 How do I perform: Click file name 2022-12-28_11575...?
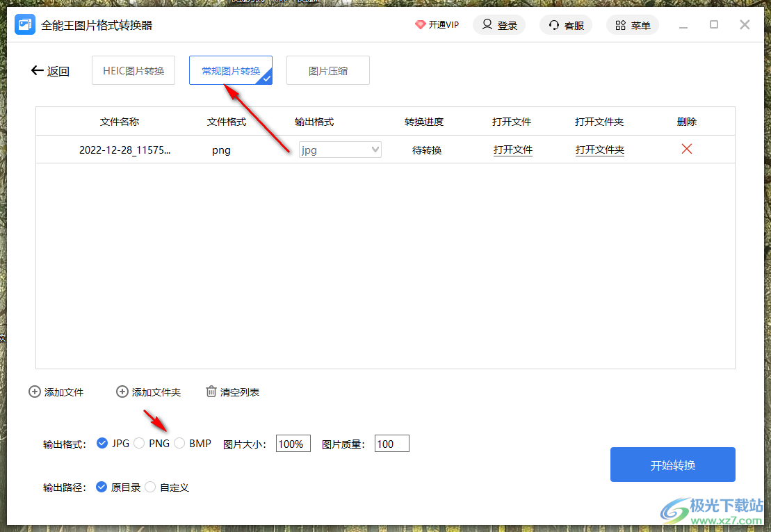[125, 150]
